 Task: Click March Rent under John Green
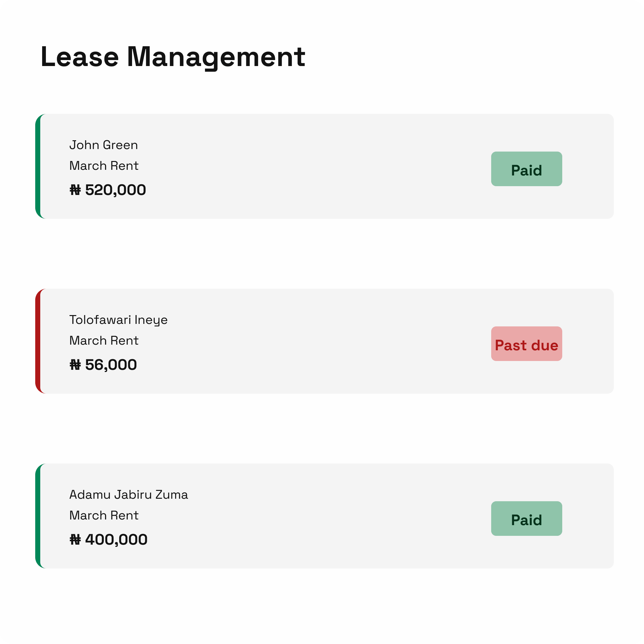(104, 166)
